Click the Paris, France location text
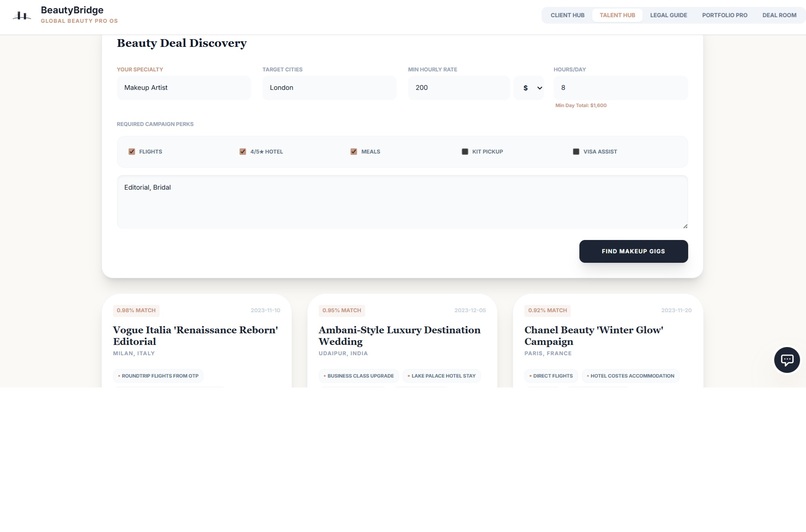 (548, 354)
